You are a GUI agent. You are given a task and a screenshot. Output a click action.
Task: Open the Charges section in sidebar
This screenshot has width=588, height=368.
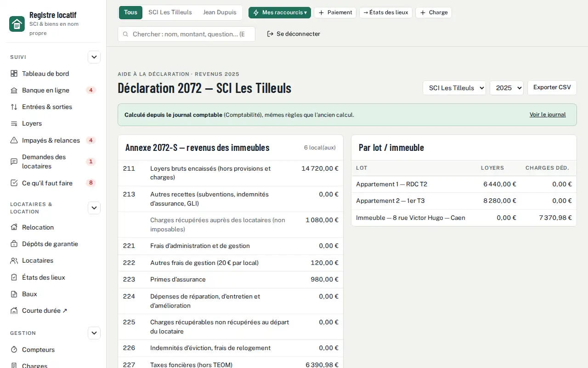tap(53, 365)
